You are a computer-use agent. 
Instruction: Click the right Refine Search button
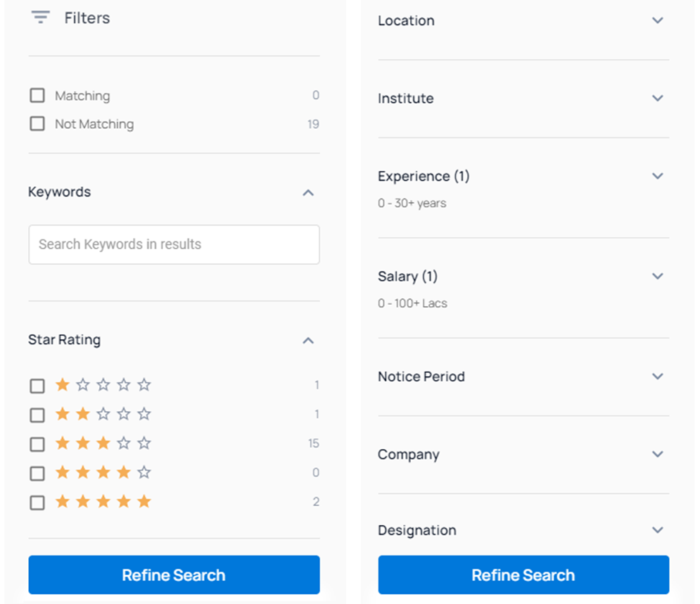(x=523, y=574)
